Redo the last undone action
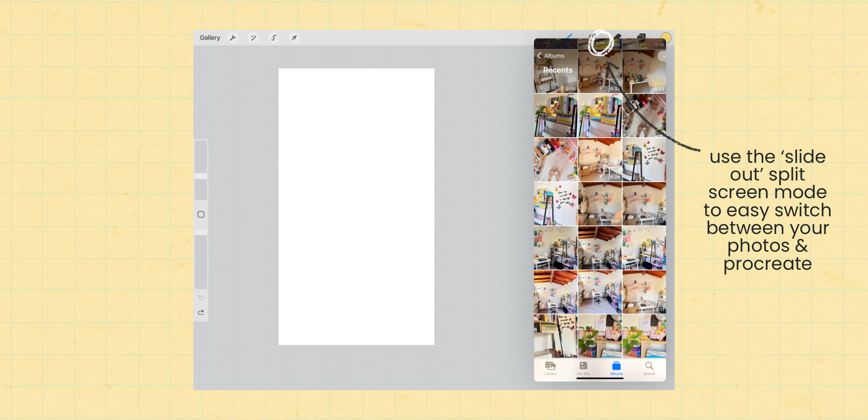Screen dimensions: 868x420 point(201,312)
